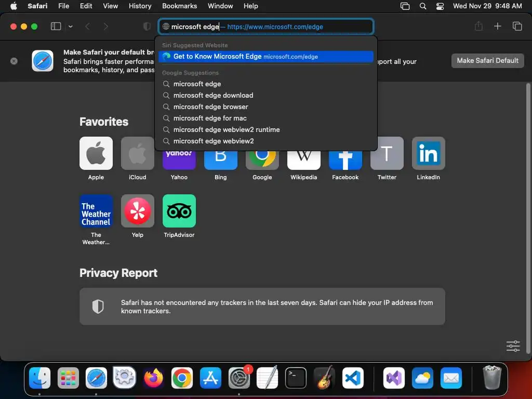The image size is (532, 399).
Task: Show tab overview icon
Action: pyautogui.click(x=517, y=26)
